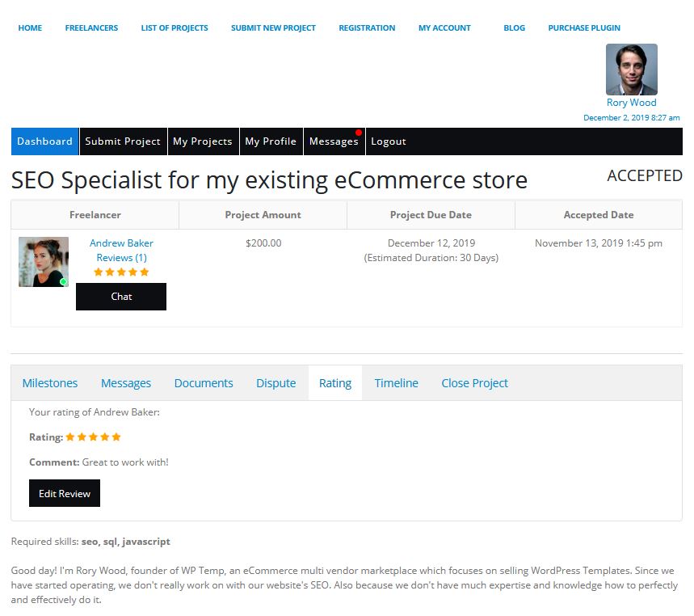Log out using the Logout item
The image size is (694, 616).
coord(388,141)
